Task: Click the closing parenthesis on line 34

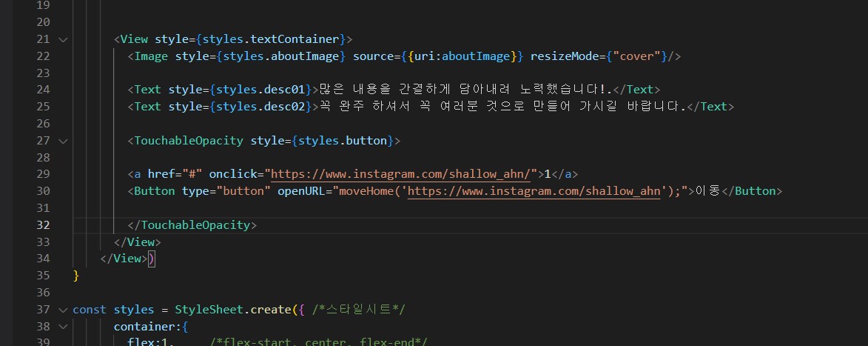Action: pyautogui.click(x=152, y=259)
